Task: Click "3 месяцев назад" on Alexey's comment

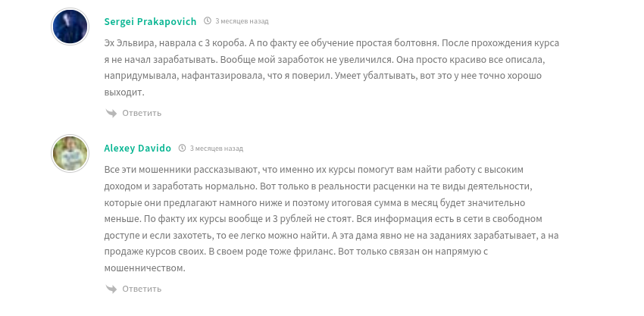Action: pos(216,149)
